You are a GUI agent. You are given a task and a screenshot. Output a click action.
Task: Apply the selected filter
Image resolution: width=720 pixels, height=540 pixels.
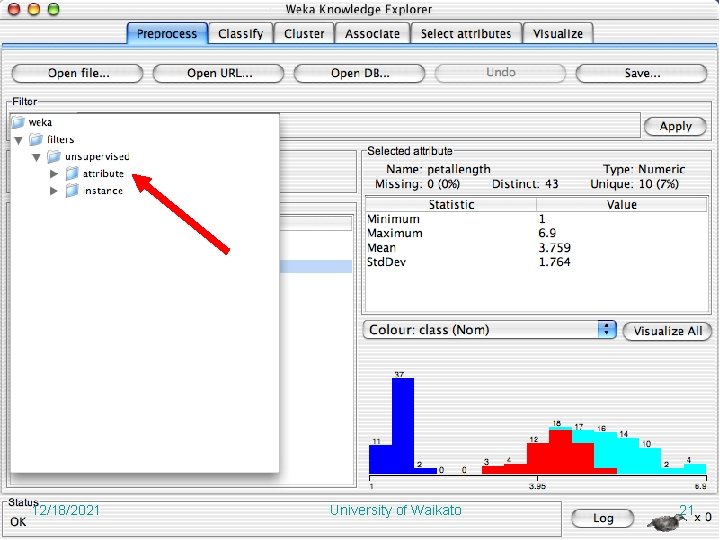point(675,126)
